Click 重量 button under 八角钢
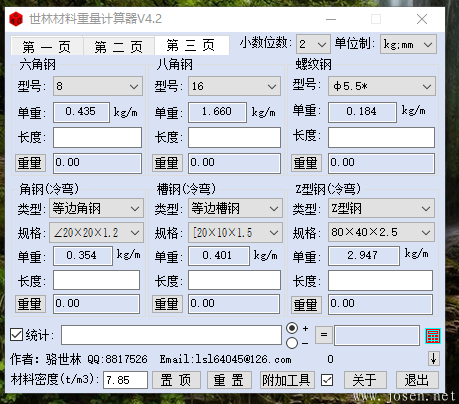The width and height of the screenshot is (459, 404). coord(167,163)
